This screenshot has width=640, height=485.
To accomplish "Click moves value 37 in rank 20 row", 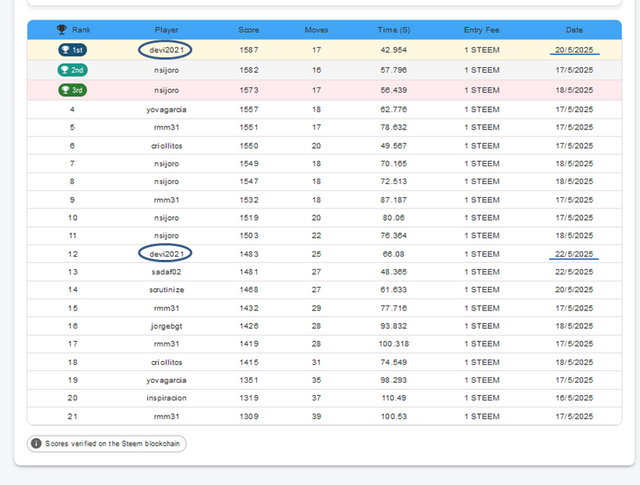I will 316,398.
